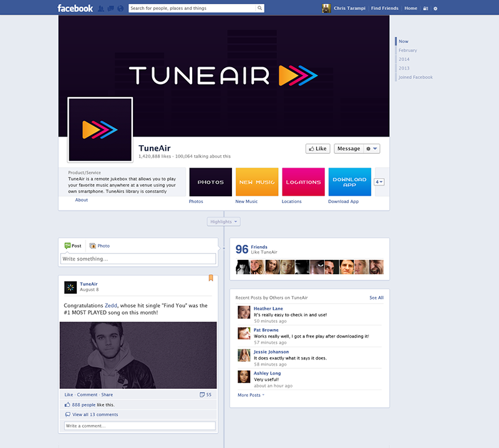Click the Facebook search field
This screenshot has height=448, width=499.
coord(192,8)
